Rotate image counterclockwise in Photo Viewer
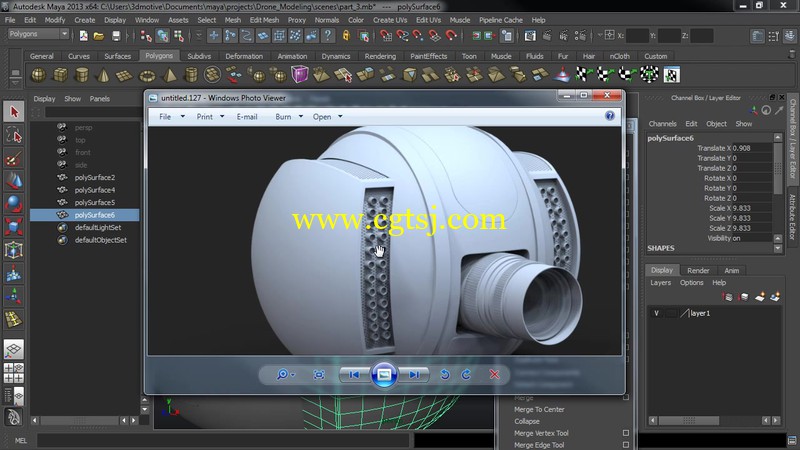The height and width of the screenshot is (450, 800). pyautogui.click(x=445, y=374)
